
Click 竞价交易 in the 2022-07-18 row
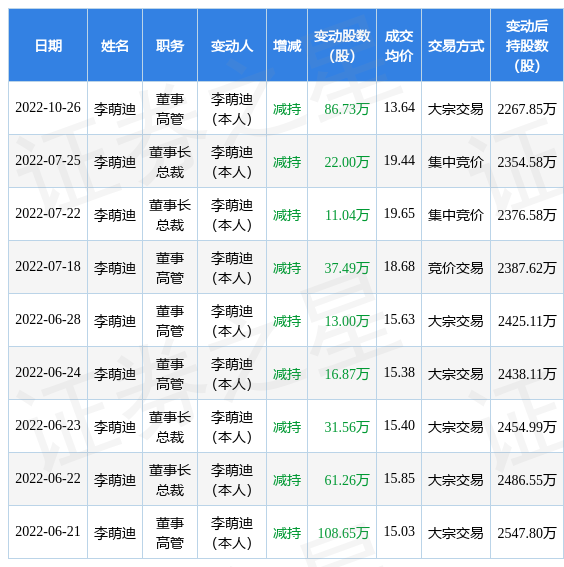click(x=456, y=268)
